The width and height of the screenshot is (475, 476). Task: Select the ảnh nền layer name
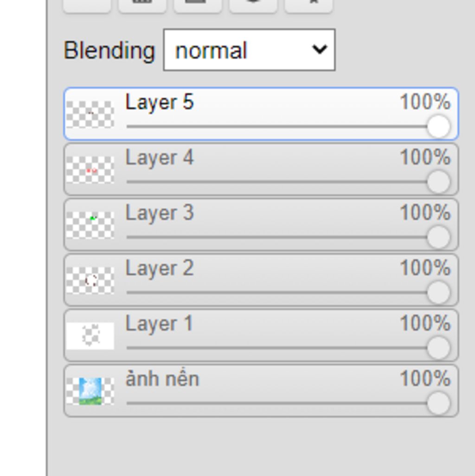[162, 380]
